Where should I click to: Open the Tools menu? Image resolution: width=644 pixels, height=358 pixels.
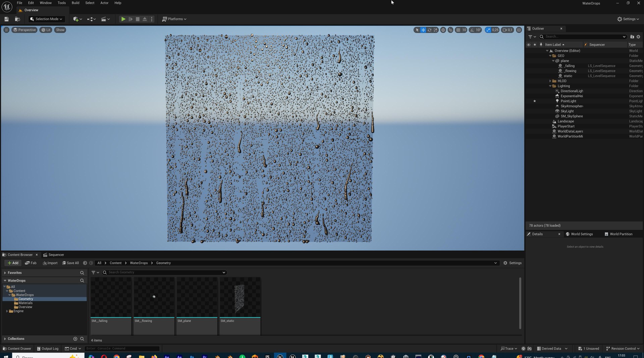pos(62,3)
